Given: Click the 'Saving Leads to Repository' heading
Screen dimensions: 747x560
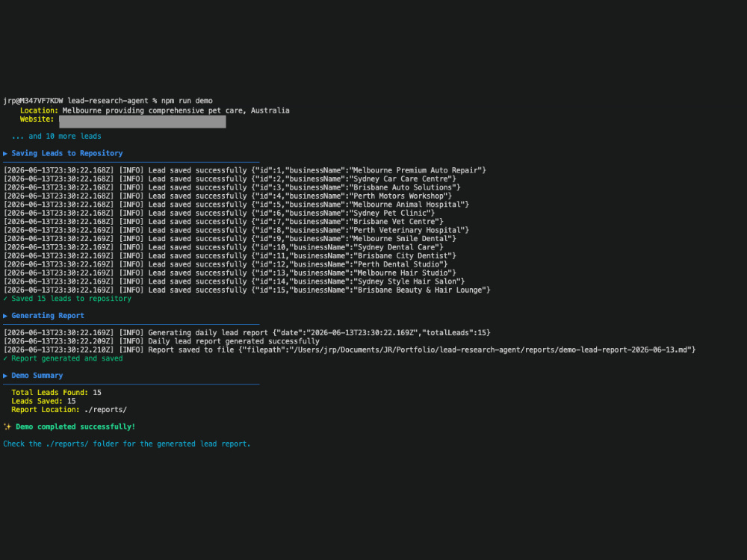Looking at the screenshot, I should [x=67, y=153].
